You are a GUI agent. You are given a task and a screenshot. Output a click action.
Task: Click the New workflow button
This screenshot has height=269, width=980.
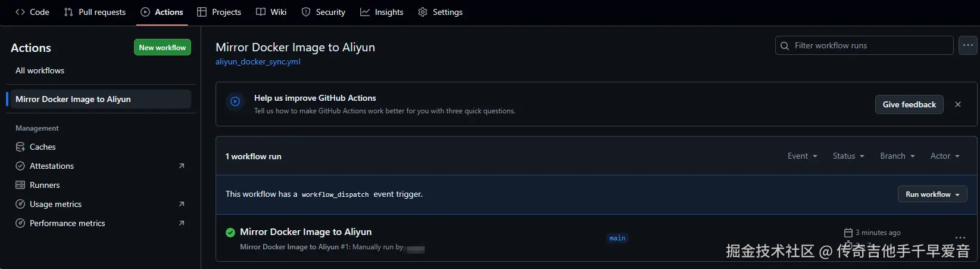click(162, 48)
